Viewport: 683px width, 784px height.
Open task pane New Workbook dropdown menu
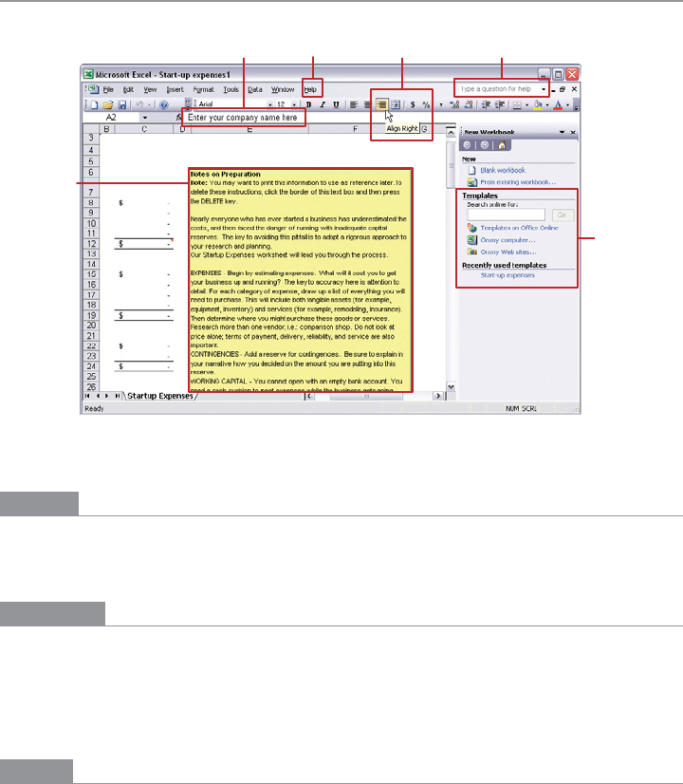coord(563,133)
